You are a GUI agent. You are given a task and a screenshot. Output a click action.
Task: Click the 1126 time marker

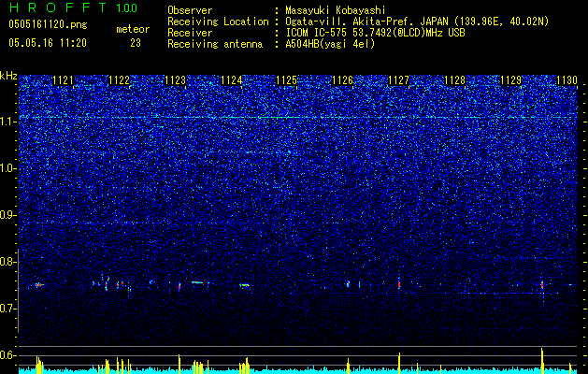(x=343, y=80)
